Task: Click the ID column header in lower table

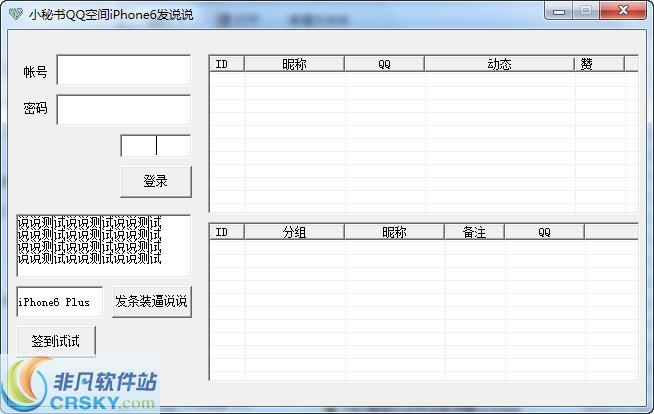Action: (226, 232)
